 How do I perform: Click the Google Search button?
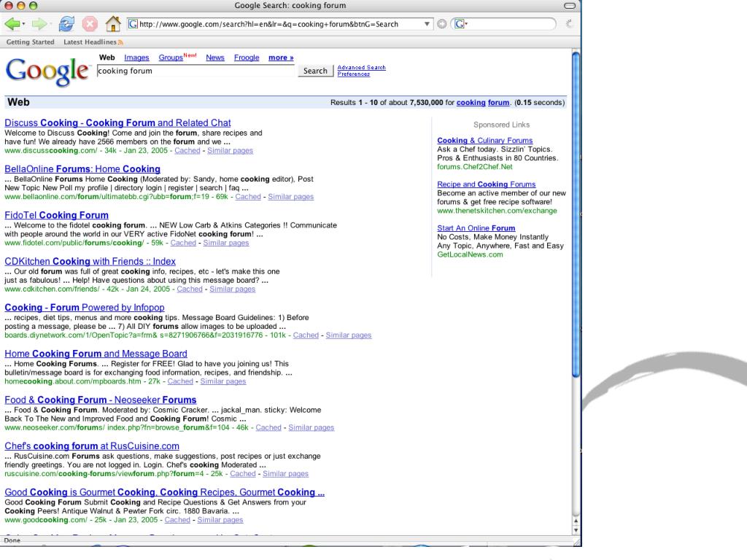(315, 71)
